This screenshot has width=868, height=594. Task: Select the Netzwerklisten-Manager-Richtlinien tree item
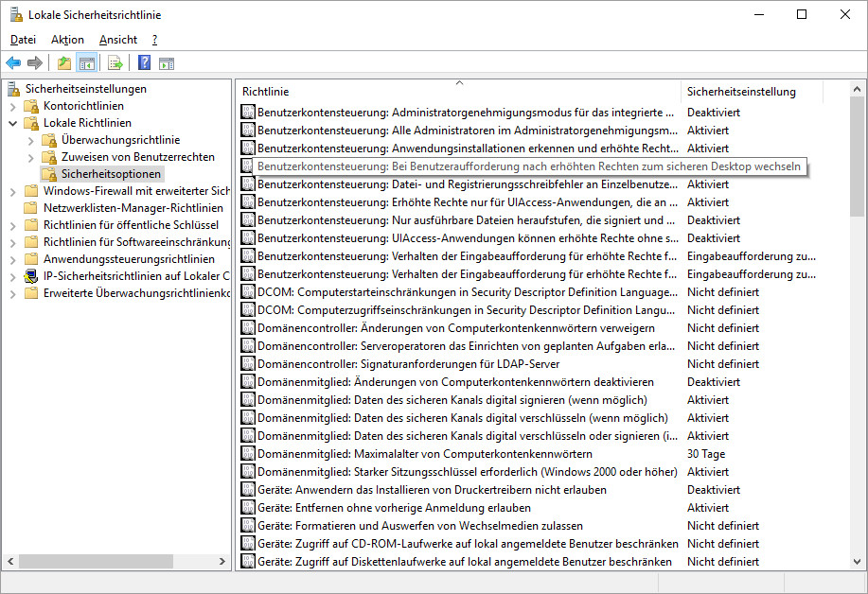[x=133, y=208]
